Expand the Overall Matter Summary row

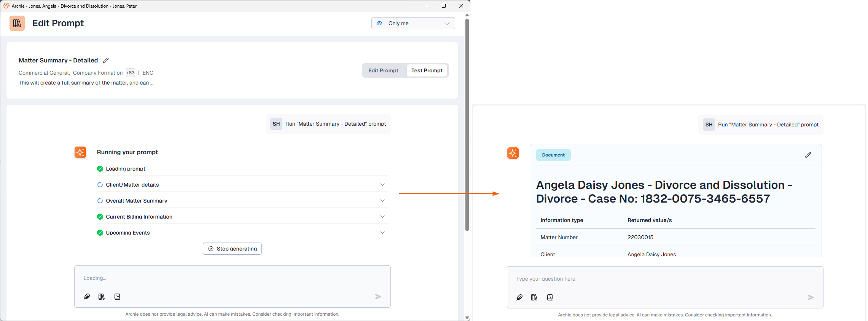point(382,201)
